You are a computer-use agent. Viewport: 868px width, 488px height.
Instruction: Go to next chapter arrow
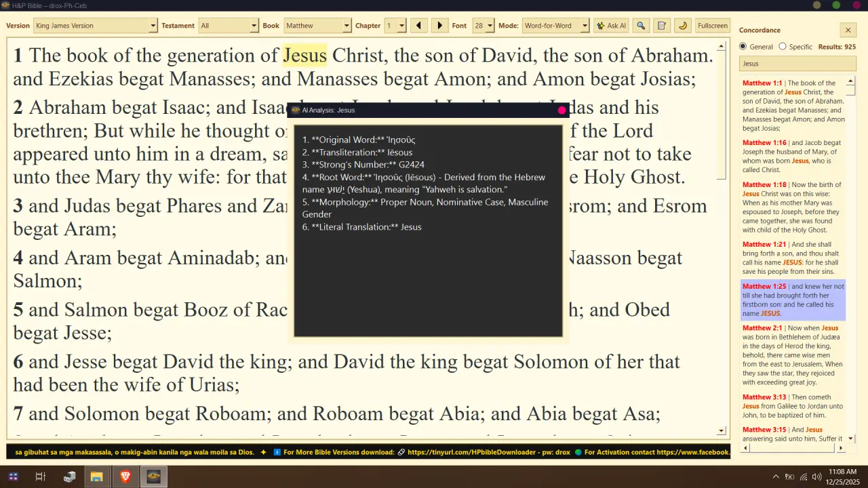click(x=439, y=26)
